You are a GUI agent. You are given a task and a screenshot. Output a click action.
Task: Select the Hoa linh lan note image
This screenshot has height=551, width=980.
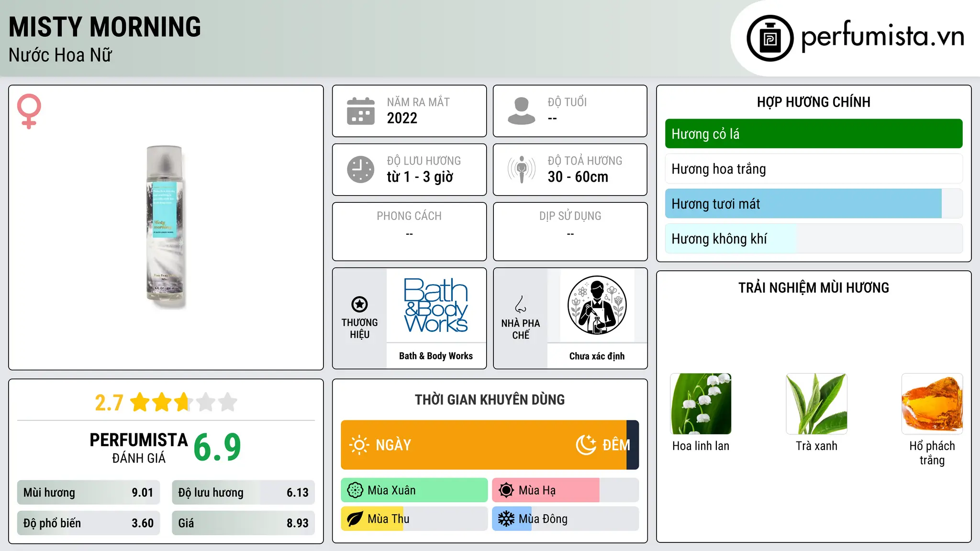point(701,404)
